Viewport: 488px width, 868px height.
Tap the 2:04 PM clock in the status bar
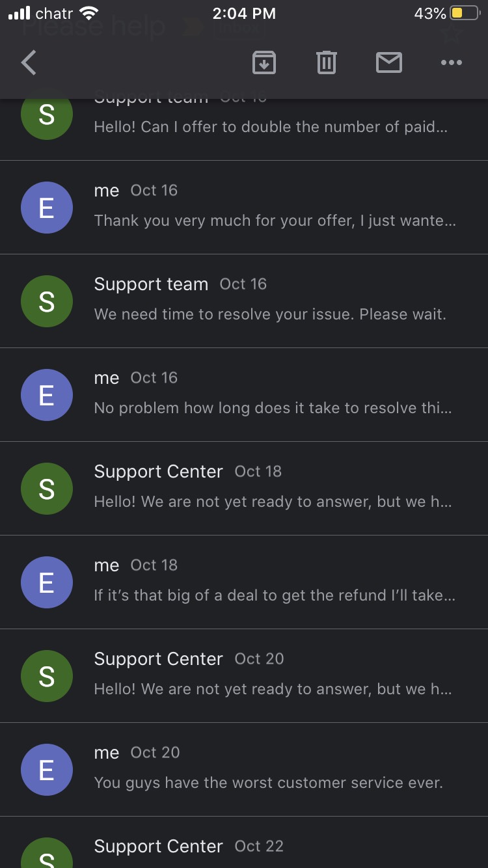tap(244, 13)
